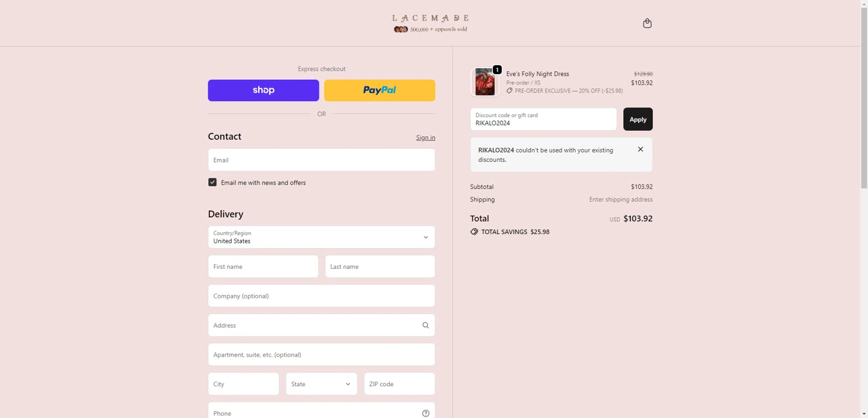Click the 'Pre-order / XS' variant text
868x418 pixels.
523,83
